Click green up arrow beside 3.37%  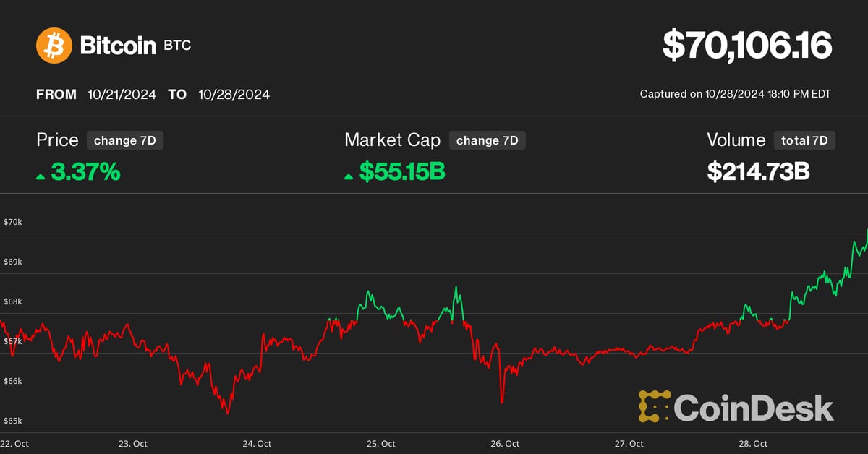[41, 176]
